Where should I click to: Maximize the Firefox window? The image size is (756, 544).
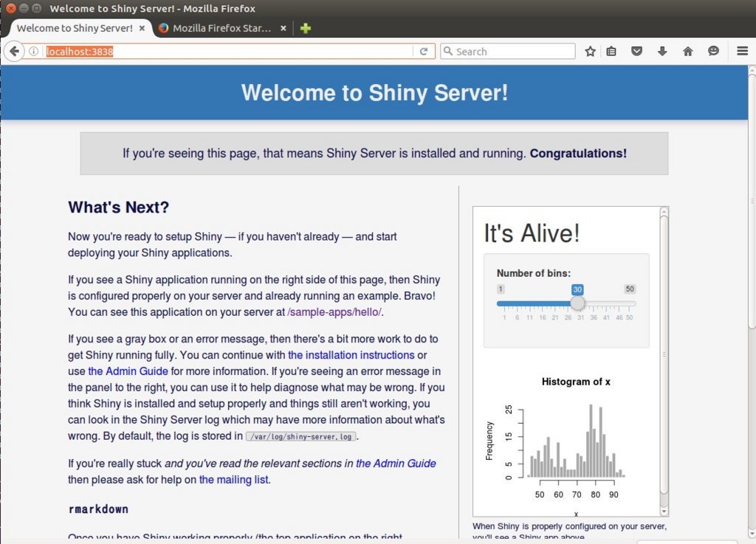[37, 8]
